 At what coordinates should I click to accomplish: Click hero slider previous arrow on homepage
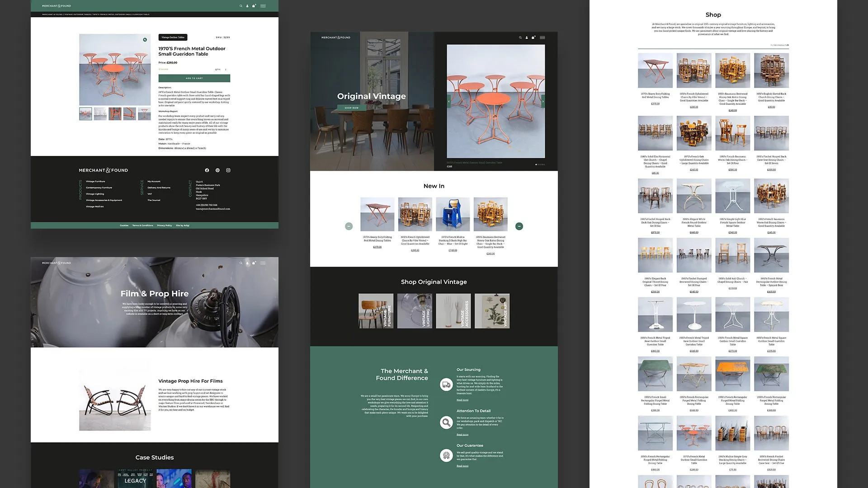(449, 102)
